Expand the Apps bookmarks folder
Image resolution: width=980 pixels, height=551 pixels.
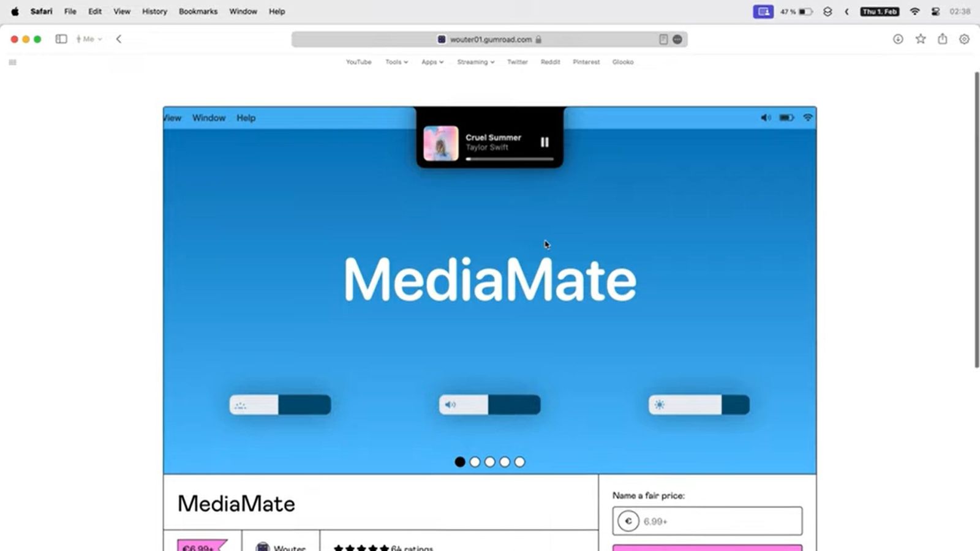pyautogui.click(x=432, y=62)
